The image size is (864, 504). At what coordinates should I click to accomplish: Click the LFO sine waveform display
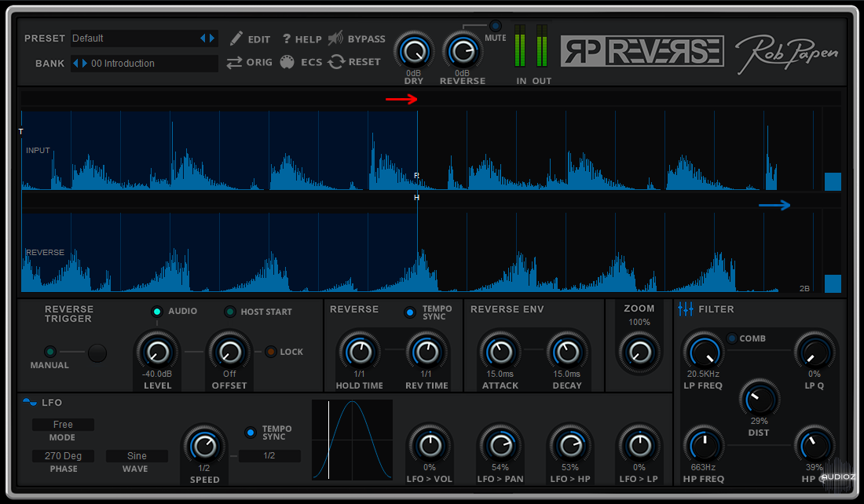coord(352,440)
